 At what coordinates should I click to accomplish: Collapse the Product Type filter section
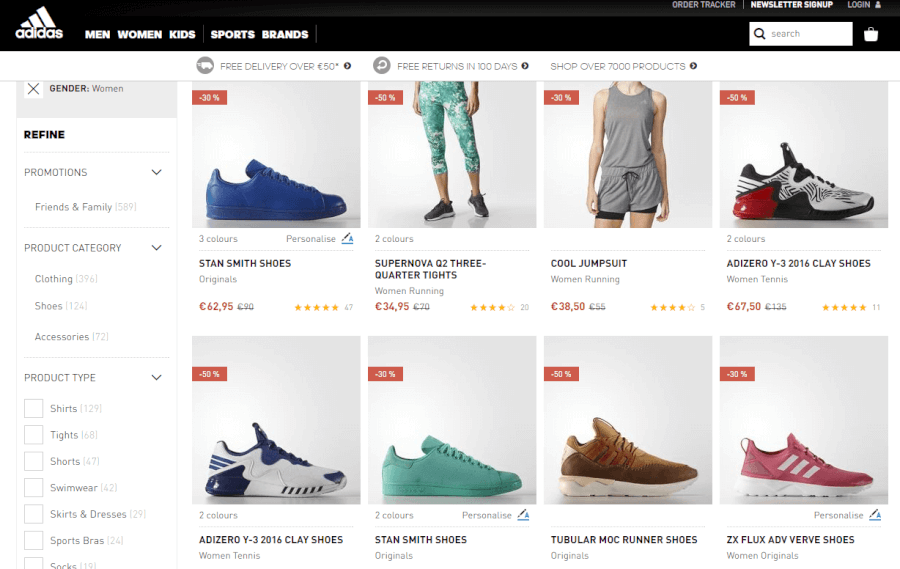pos(156,377)
